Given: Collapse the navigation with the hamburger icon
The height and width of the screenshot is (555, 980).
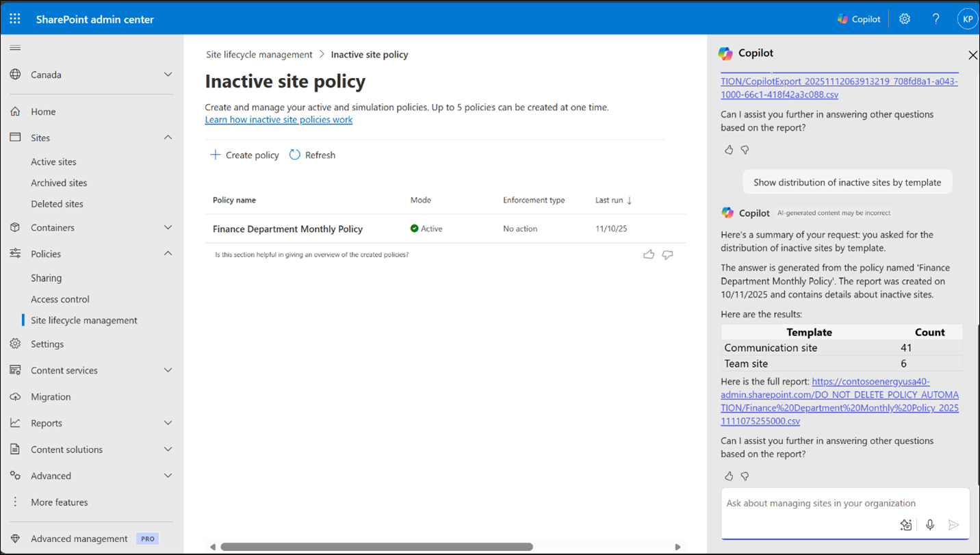Looking at the screenshot, I should (14, 47).
